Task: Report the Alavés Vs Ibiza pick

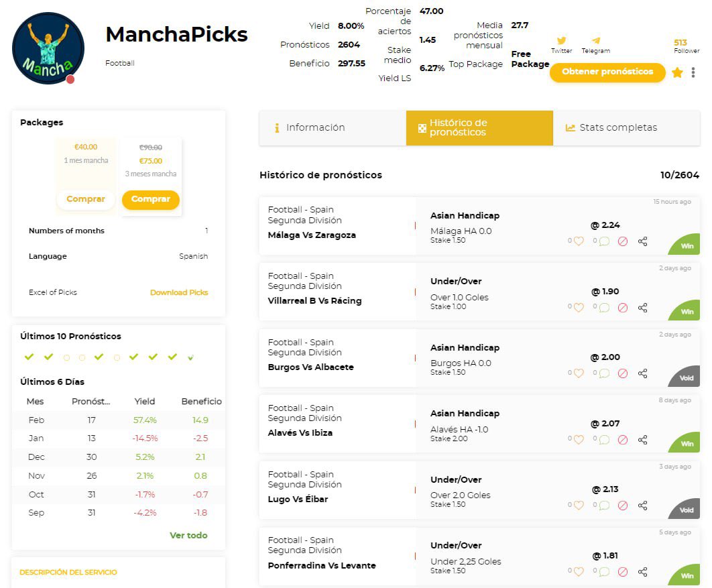Action: (623, 440)
